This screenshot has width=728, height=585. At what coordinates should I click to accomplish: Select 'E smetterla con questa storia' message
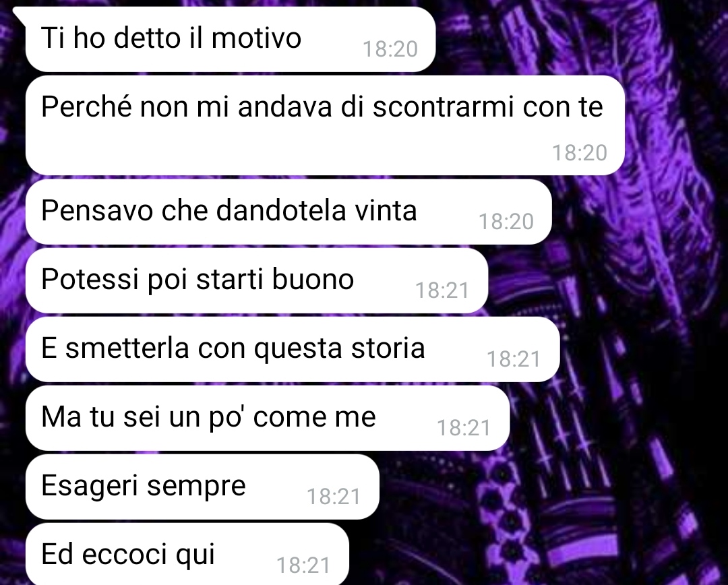pyautogui.click(x=233, y=348)
